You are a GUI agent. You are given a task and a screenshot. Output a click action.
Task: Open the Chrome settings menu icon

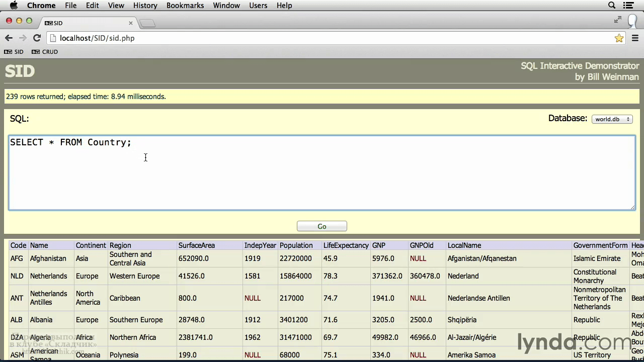pyautogui.click(x=634, y=38)
